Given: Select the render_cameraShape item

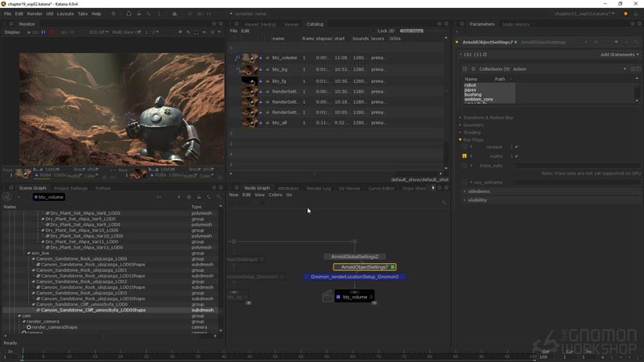Looking at the screenshot, I should click(54, 327).
